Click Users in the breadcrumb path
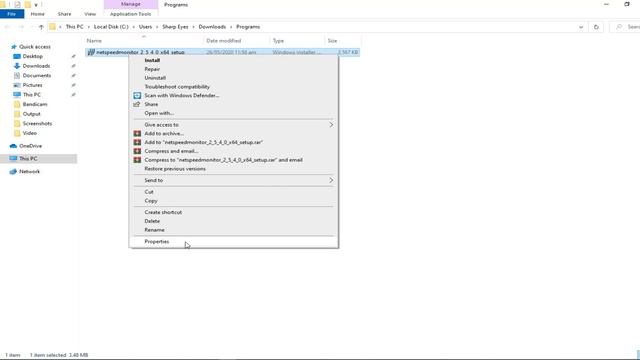Screen dimensions: 640x360 coord(145,27)
